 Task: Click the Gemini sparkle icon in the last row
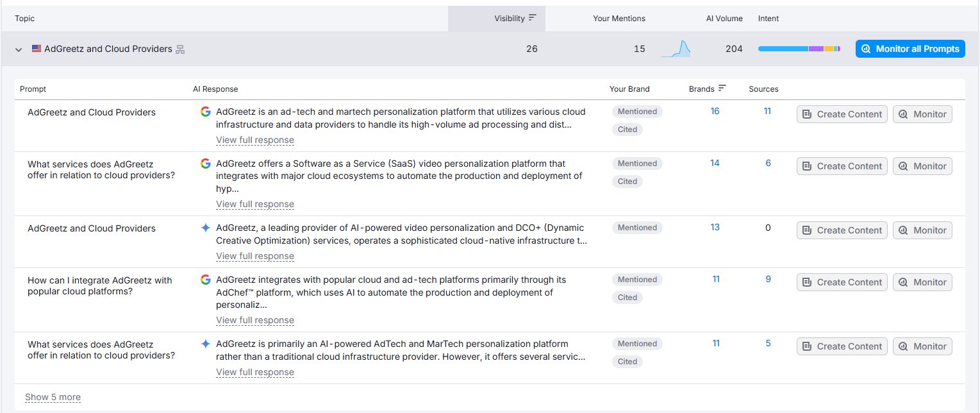(x=205, y=344)
